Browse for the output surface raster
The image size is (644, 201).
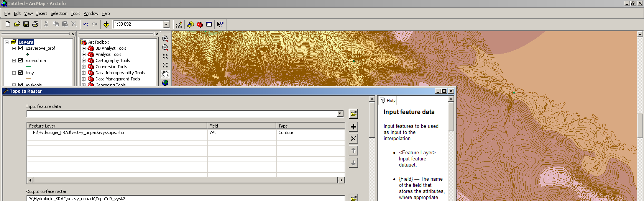353,198
